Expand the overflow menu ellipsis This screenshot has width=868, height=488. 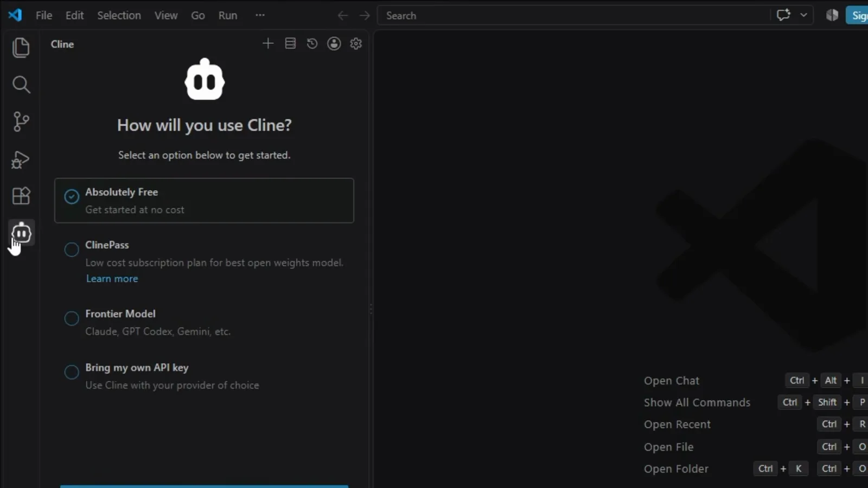pos(260,15)
